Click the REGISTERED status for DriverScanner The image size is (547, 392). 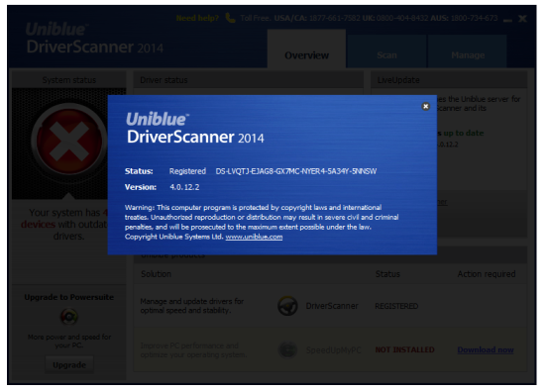[396, 306]
